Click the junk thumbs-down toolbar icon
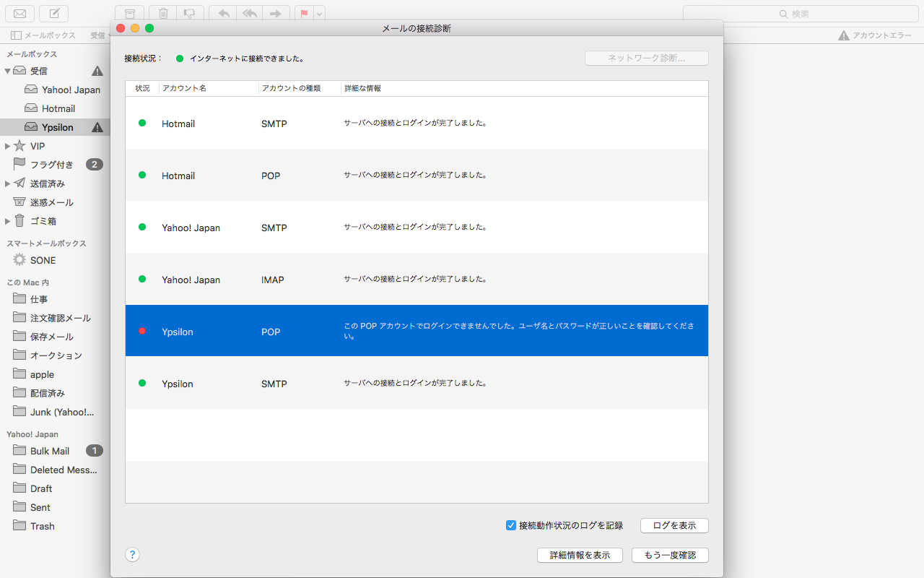924x578 pixels. [189, 14]
